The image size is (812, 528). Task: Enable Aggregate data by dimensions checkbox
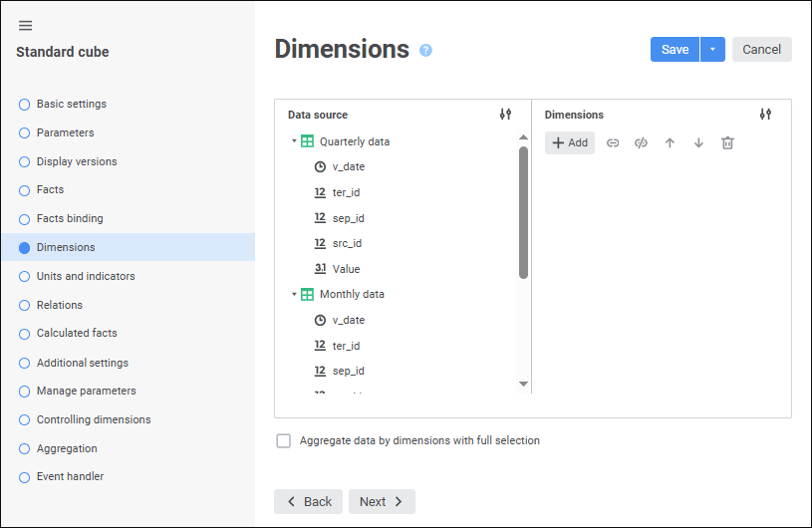284,441
